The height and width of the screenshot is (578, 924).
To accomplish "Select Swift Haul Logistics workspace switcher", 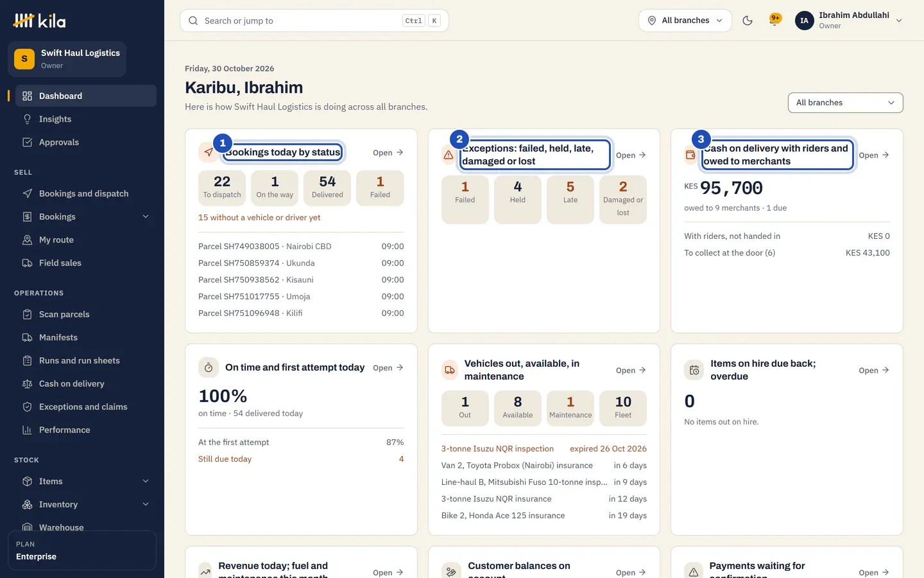I will (x=67, y=59).
